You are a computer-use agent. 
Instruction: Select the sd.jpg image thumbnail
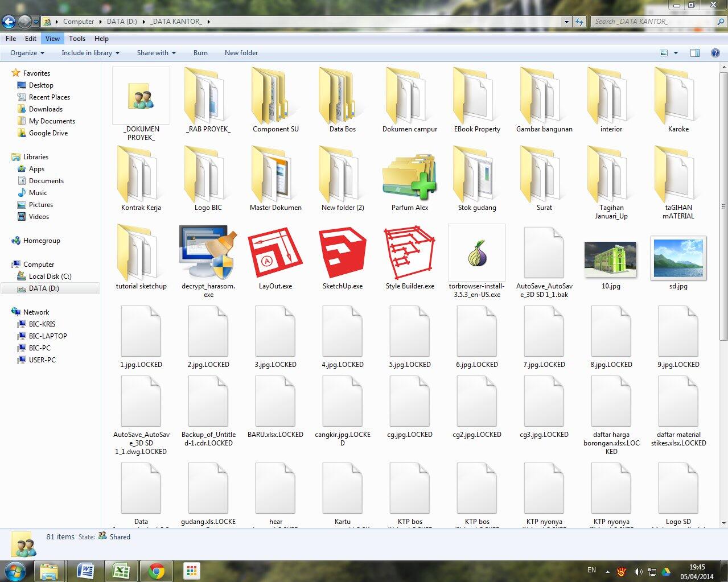(678, 259)
